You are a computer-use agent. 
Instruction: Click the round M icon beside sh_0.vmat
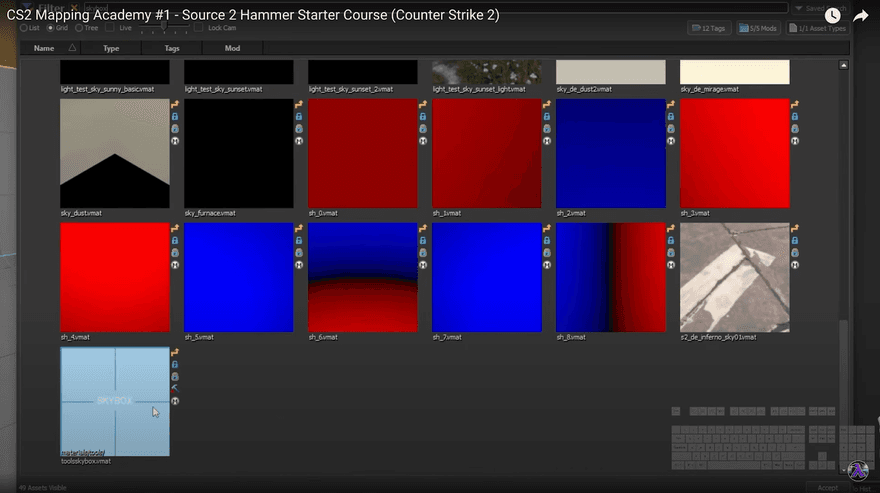(423, 141)
